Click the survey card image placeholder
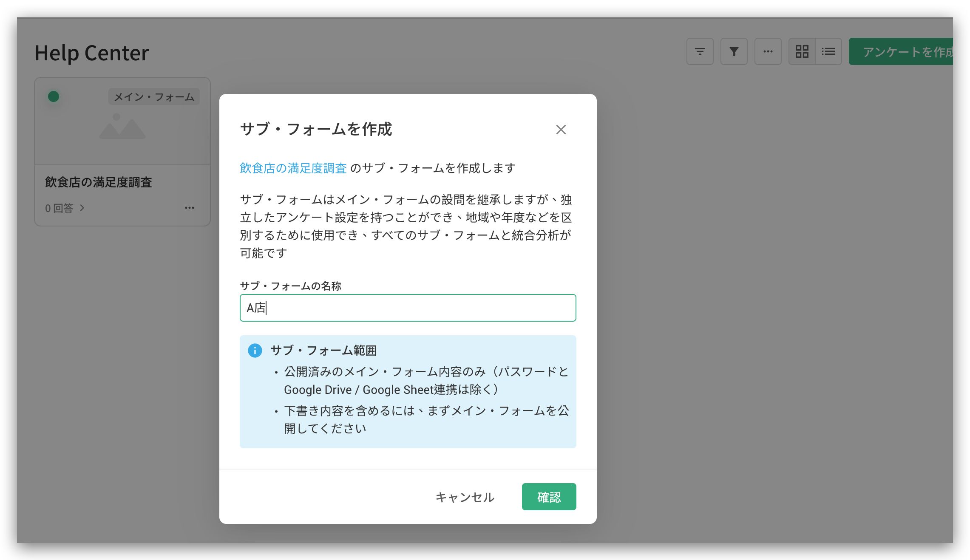Viewport: 970px width, 560px height. [122, 126]
